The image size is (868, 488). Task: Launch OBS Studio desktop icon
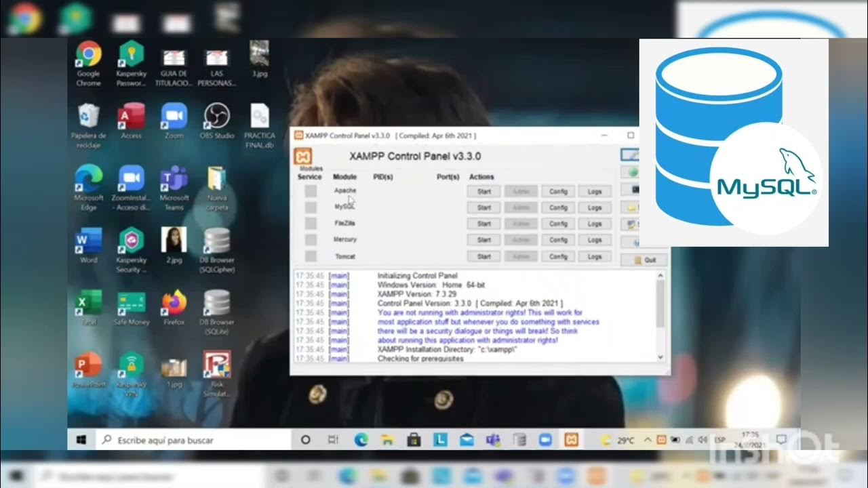(217, 116)
